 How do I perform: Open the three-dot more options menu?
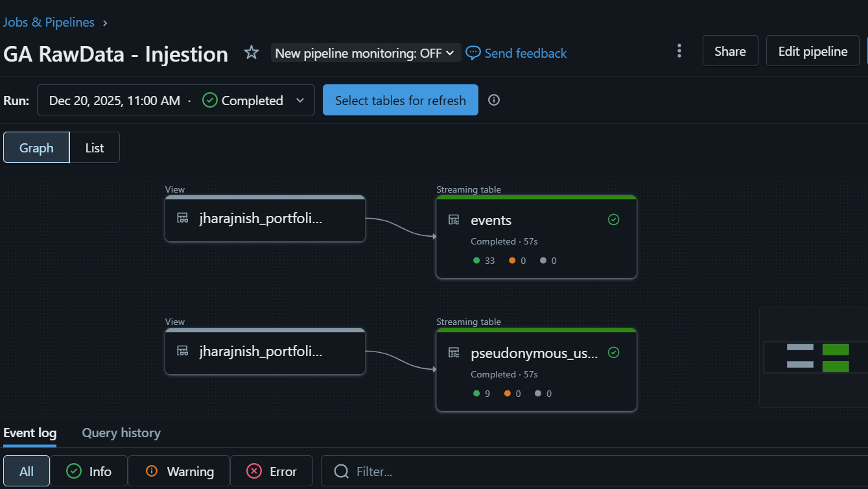tap(679, 51)
